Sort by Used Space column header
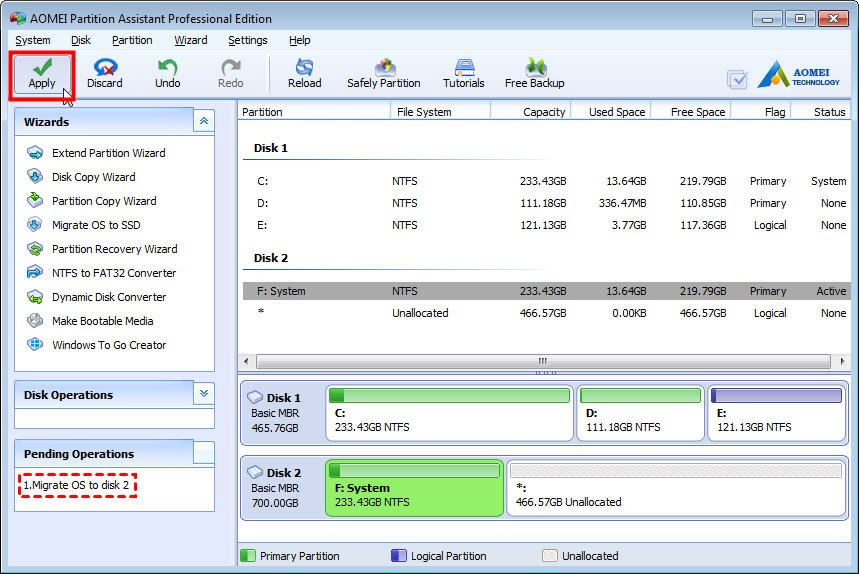This screenshot has width=859, height=574. click(x=611, y=112)
